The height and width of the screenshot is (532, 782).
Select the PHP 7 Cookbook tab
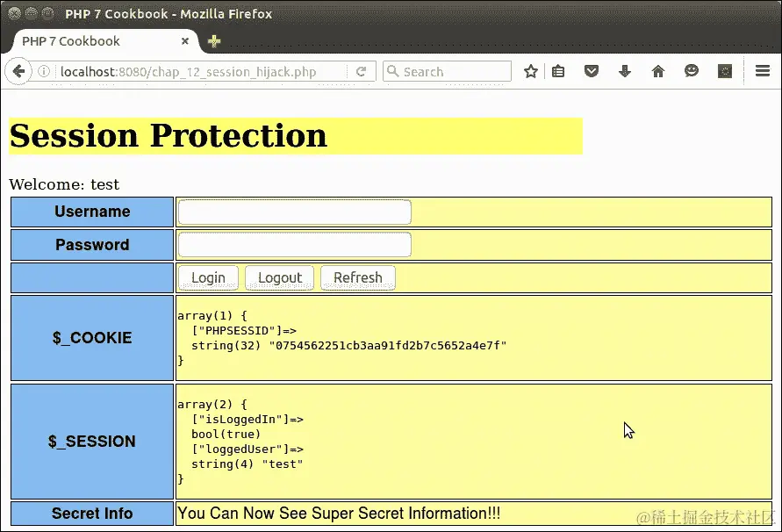click(x=104, y=41)
